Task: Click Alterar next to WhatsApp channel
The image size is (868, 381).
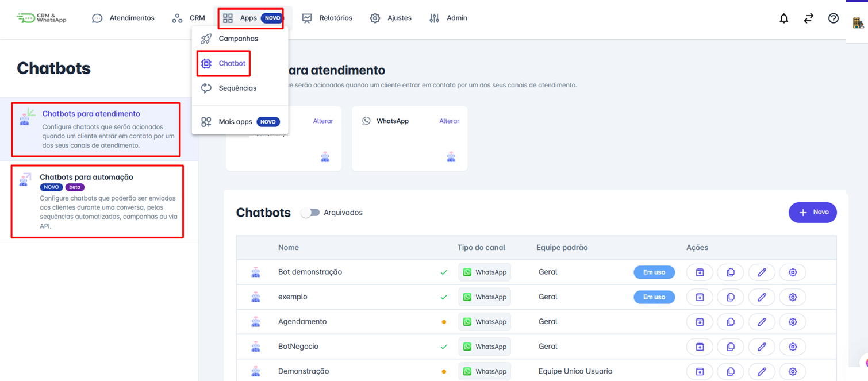Action: coord(449,121)
